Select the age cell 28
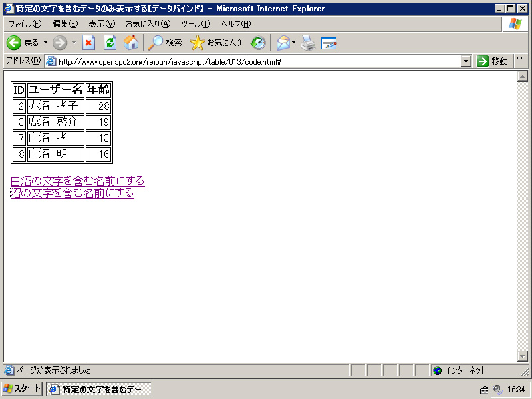Screen dimensions: 532x399 (x=98, y=106)
